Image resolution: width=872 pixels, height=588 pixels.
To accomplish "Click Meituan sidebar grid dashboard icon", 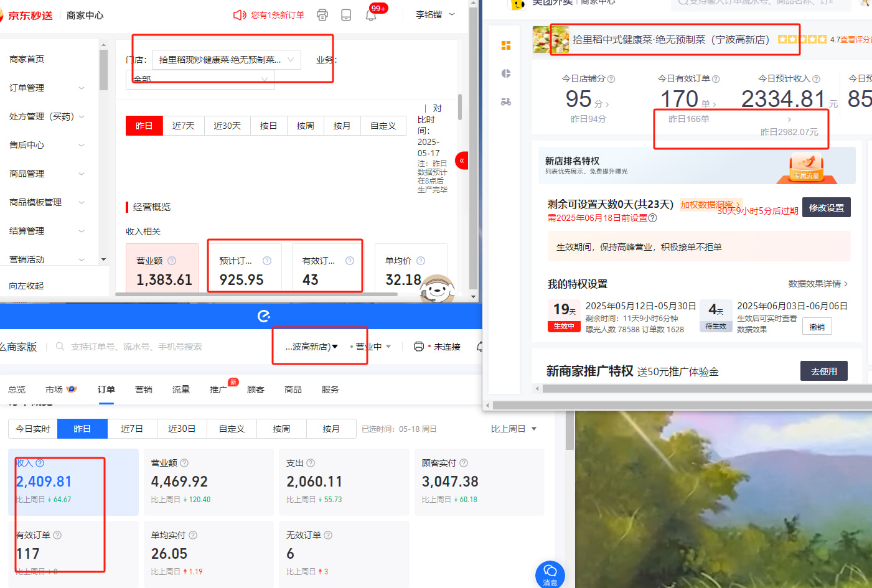I will point(506,45).
